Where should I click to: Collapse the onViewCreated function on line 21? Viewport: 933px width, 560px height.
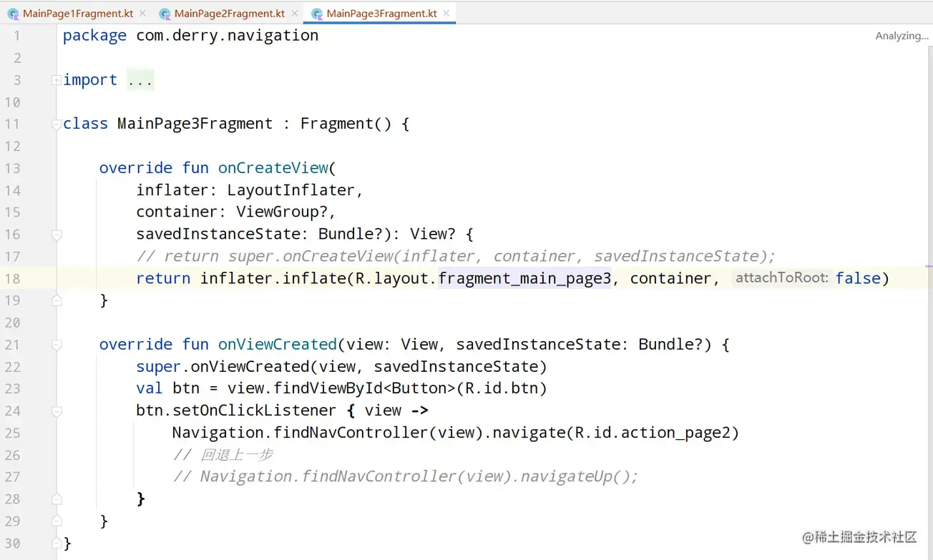pos(57,345)
